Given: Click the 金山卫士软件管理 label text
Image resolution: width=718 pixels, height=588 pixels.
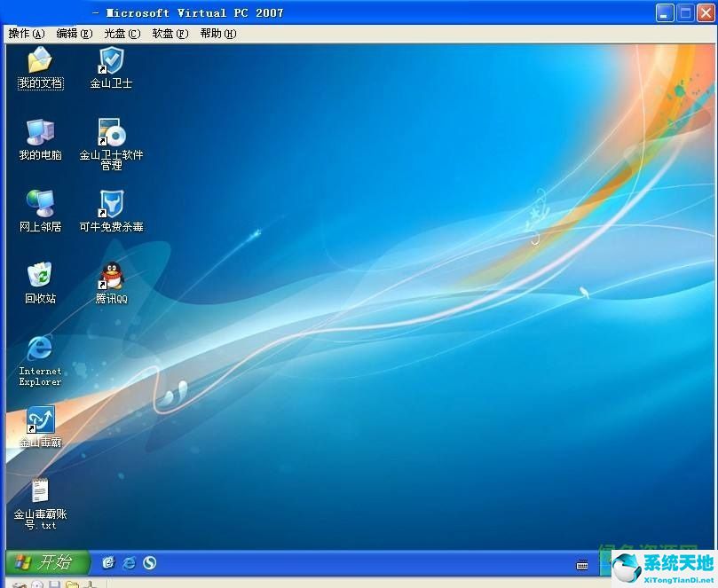Looking at the screenshot, I should (x=111, y=161).
